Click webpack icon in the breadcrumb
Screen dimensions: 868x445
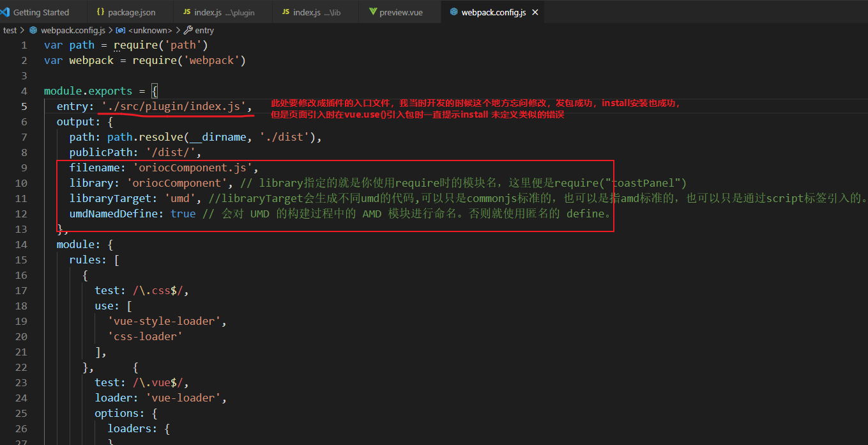pyautogui.click(x=33, y=30)
